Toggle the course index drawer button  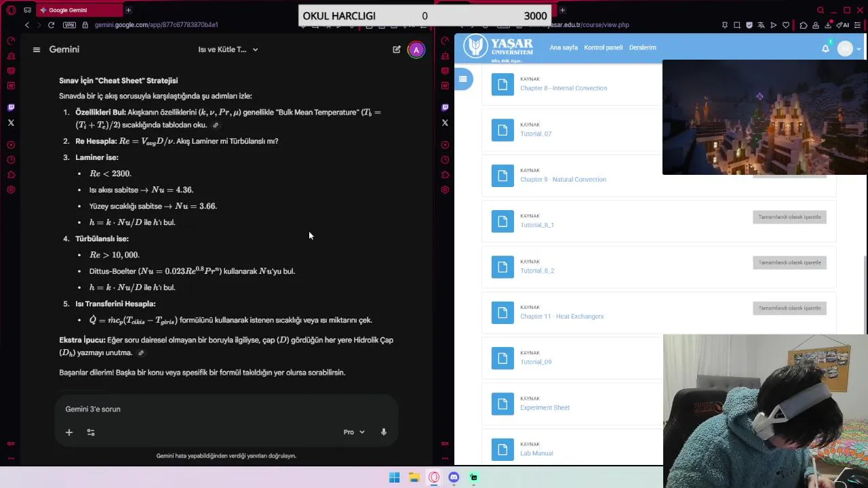[462, 79]
